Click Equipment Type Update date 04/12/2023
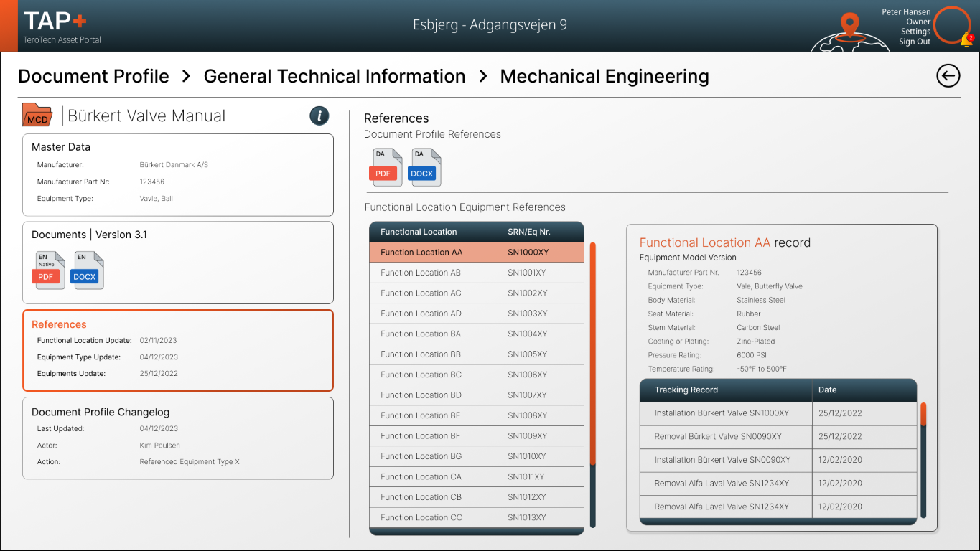This screenshot has width=980, height=551. click(x=159, y=357)
